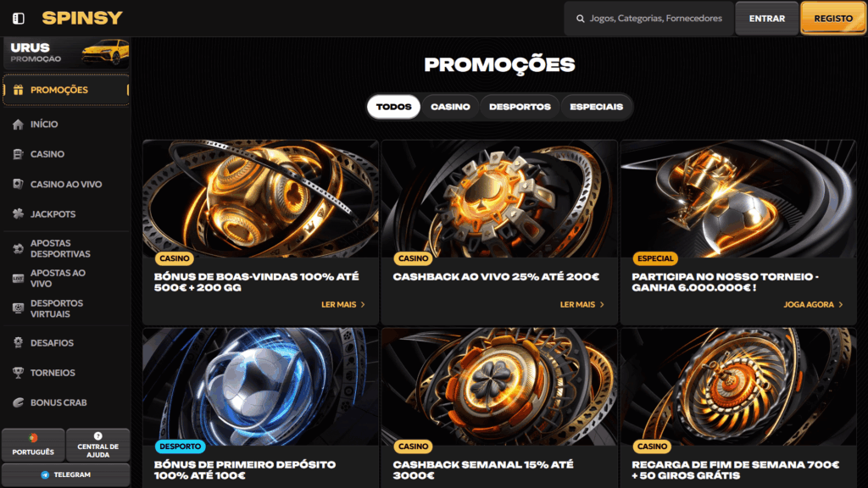868x488 pixels.
Task: Open the Urus promotion banner
Action: click(66, 53)
